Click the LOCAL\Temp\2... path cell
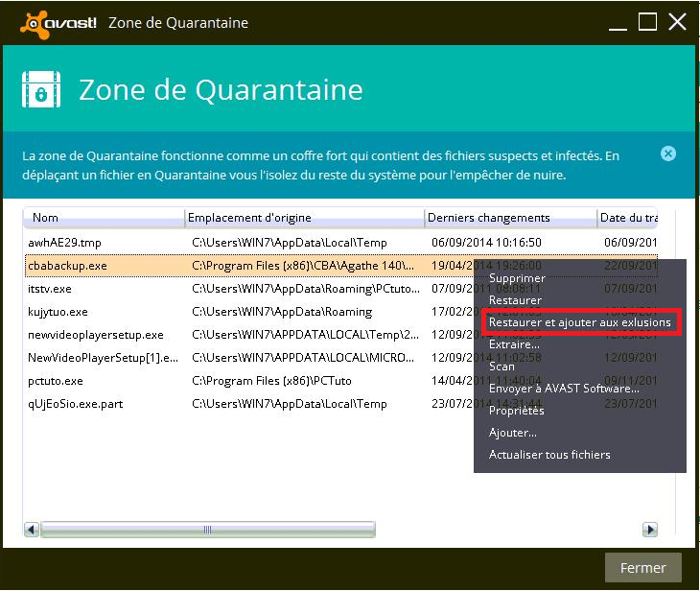The width and height of the screenshot is (700, 591). [x=305, y=335]
